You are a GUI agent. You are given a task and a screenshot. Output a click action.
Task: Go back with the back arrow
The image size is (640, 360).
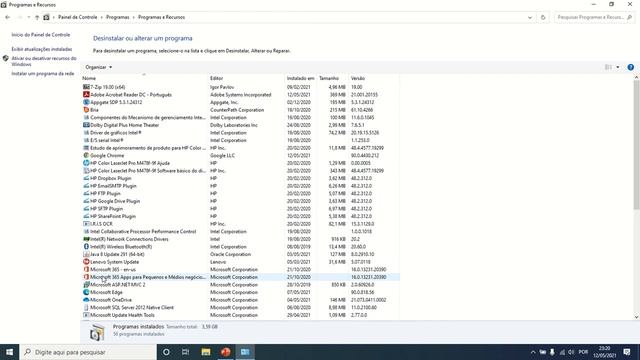(8, 17)
